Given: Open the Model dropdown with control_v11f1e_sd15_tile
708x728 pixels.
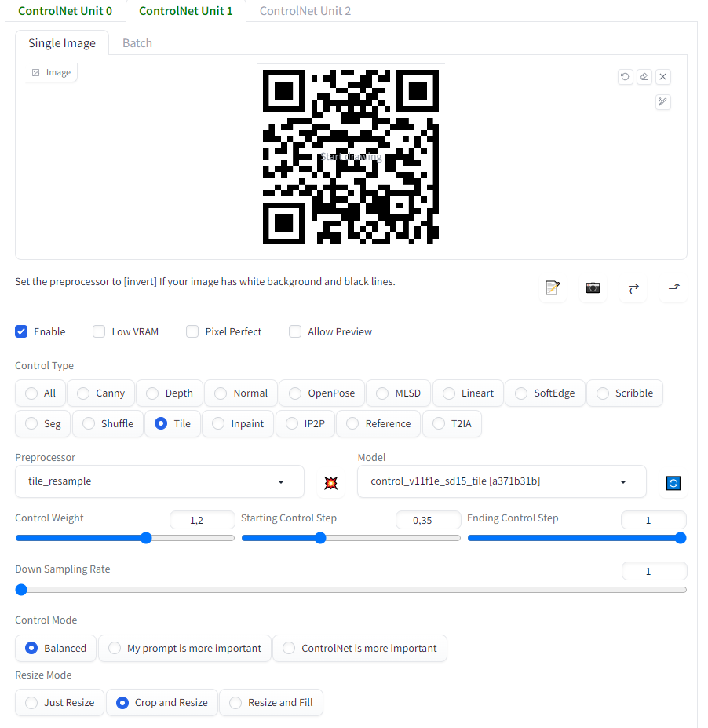Looking at the screenshot, I should pyautogui.click(x=501, y=481).
